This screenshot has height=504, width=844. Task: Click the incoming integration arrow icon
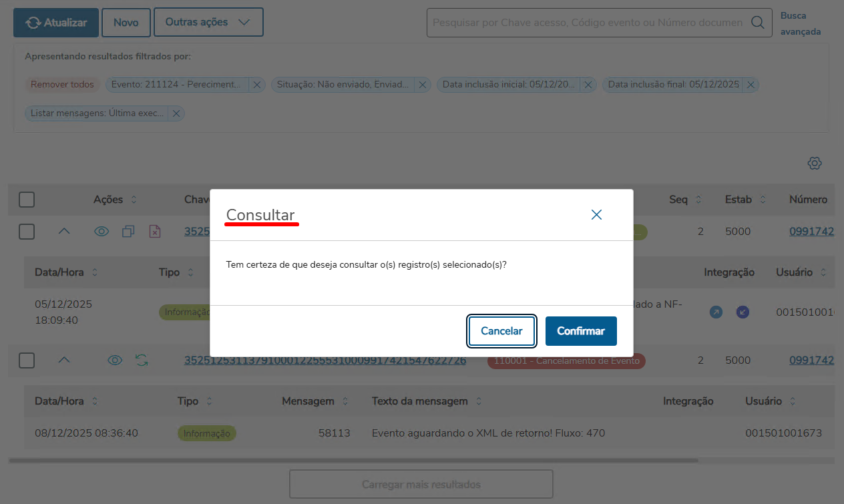point(743,312)
